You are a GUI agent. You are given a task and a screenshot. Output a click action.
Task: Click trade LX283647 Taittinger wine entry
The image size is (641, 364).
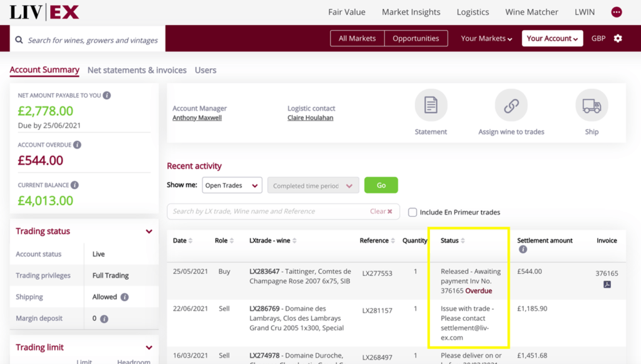pyautogui.click(x=300, y=276)
